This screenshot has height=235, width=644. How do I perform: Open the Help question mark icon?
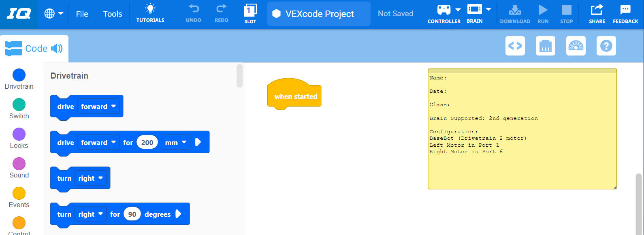coord(606,46)
